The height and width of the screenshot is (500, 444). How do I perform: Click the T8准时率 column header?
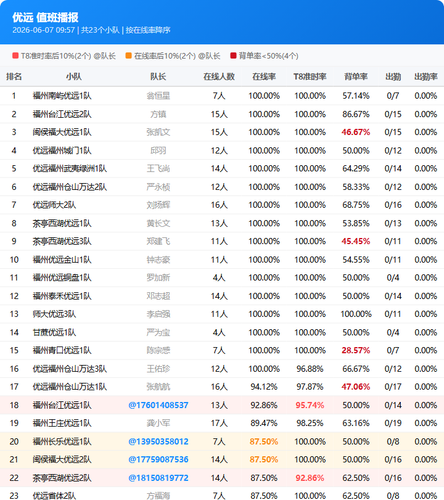tap(310, 77)
